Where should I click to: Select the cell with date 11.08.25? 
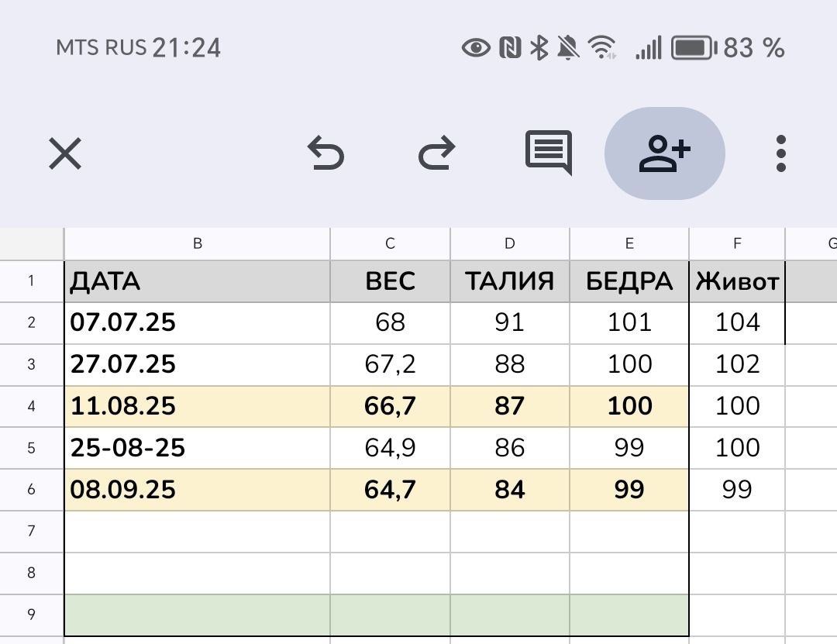coord(198,406)
